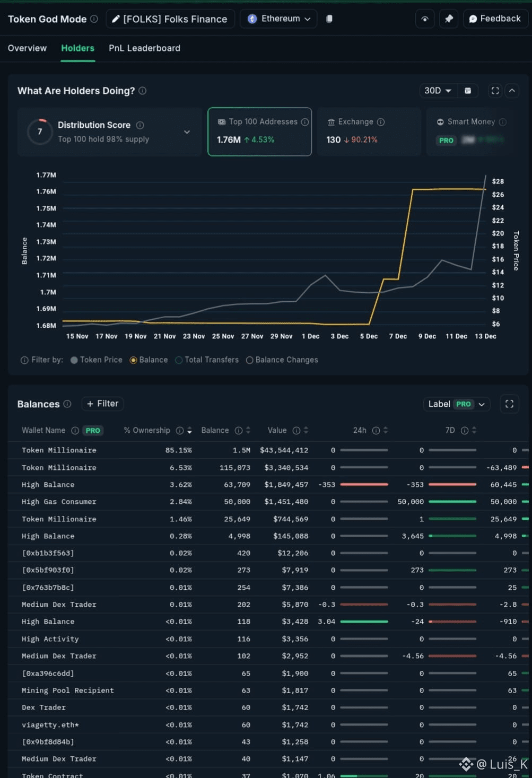The width and height of the screenshot is (532, 778).
Task: Click info icon beside Balances heading
Action: pyautogui.click(x=67, y=404)
